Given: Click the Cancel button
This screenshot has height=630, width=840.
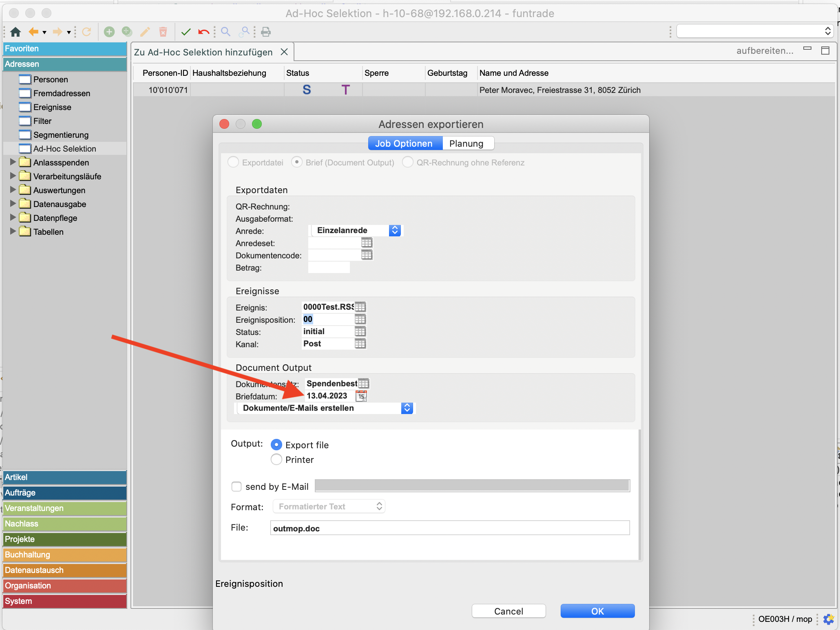Looking at the screenshot, I should pos(508,611).
